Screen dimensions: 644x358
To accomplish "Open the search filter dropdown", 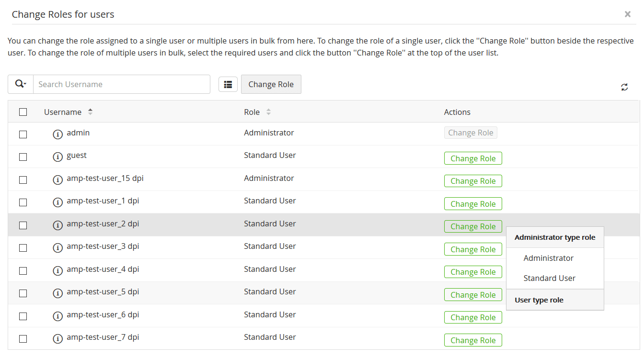I will coord(21,84).
